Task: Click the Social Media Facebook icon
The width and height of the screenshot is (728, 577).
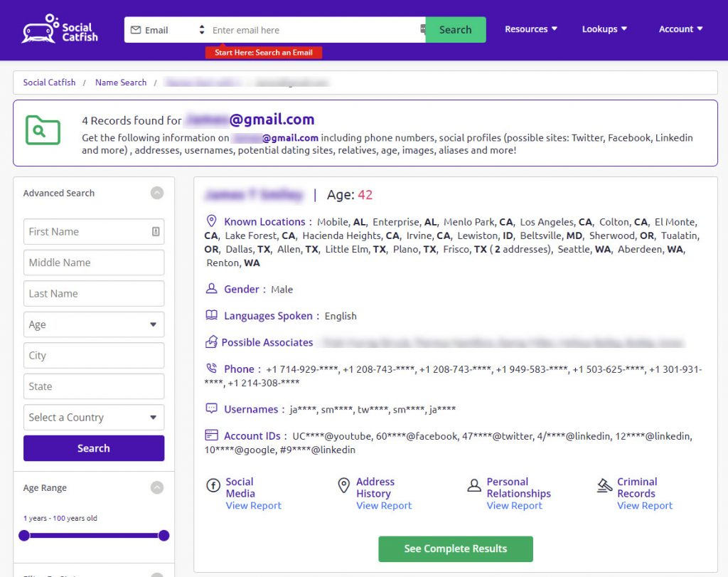Action: [x=213, y=485]
